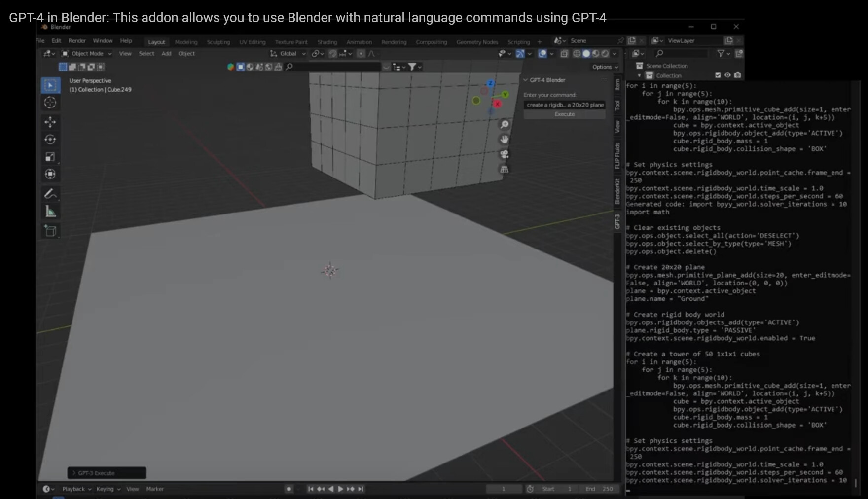Select the Scale tool icon

(50, 157)
